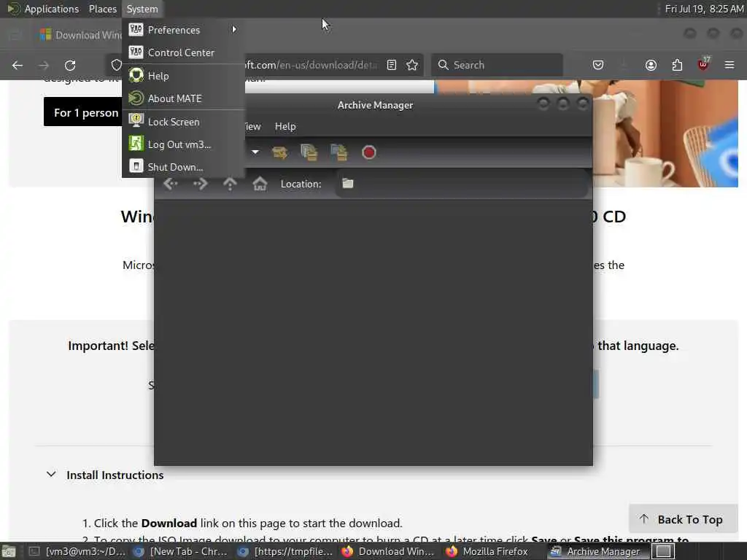This screenshot has width=747, height=560.
Task: Click the Shut Down icon in System menu
Action: point(136,166)
